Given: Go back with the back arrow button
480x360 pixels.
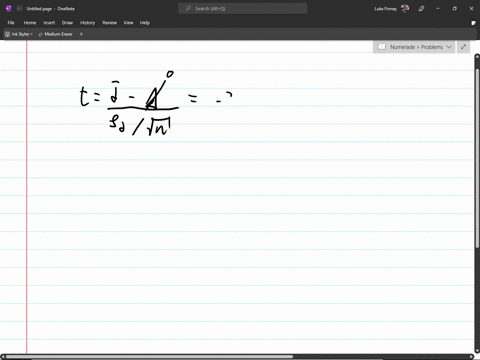Looking at the screenshot, I should click(19, 9).
